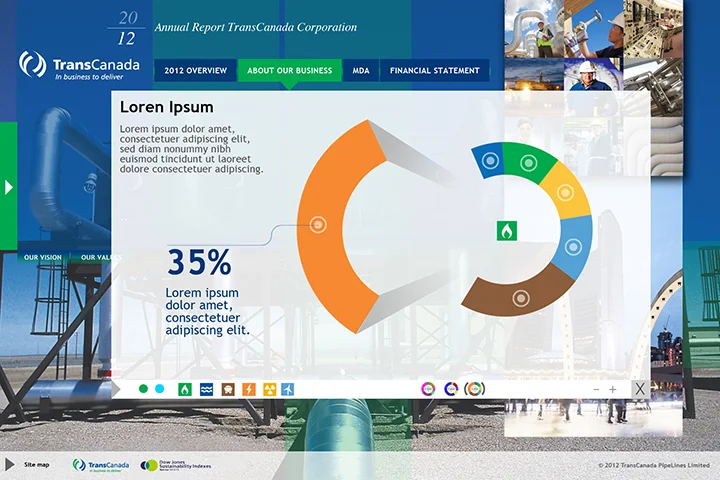720x480 pixels.
Task: Select the green flame icon in the bottom toolbar
Action: (185, 390)
